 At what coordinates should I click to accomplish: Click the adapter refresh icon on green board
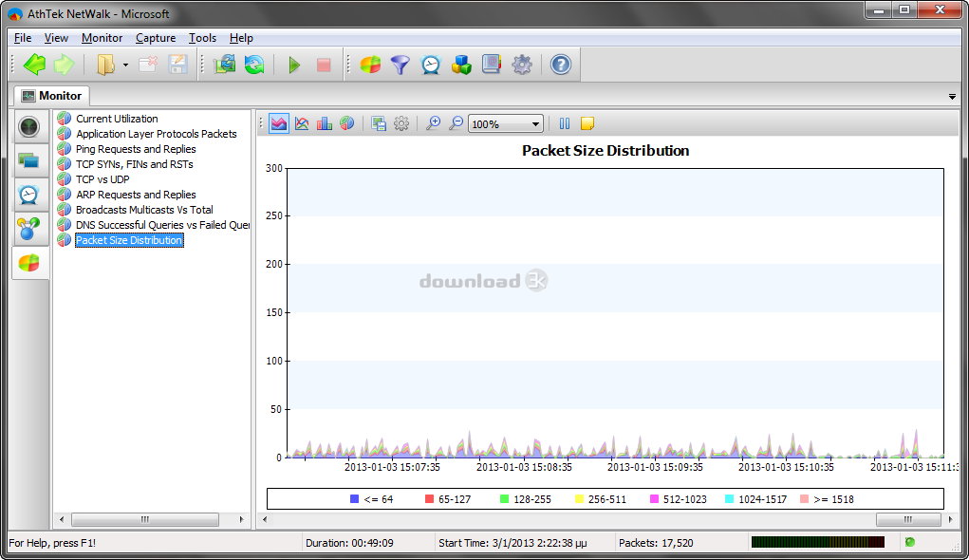click(x=224, y=65)
